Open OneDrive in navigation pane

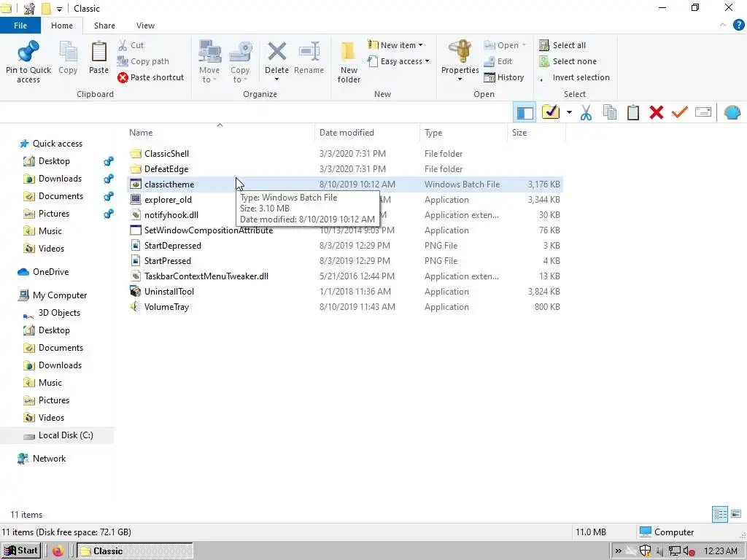[x=50, y=272]
